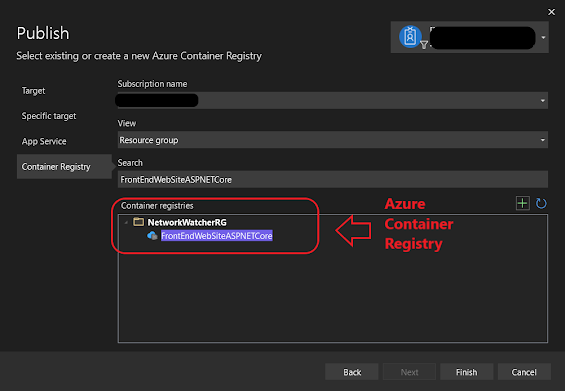The image size is (565, 391).
Task: Click the green plus create registry icon
Action: pyautogui.click(x=522, y=203)
